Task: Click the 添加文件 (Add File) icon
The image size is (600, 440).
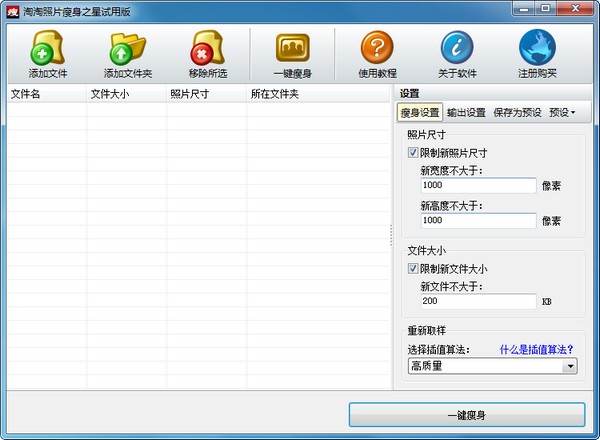Action: 47,49
